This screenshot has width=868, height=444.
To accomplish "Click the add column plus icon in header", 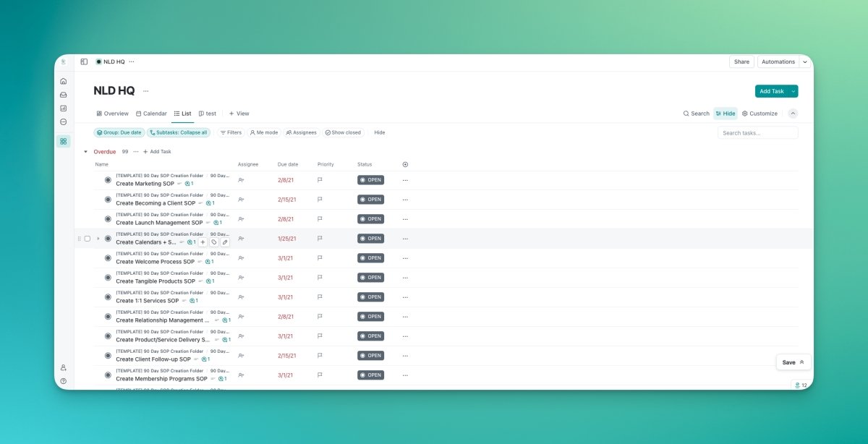I will point(407,164).
